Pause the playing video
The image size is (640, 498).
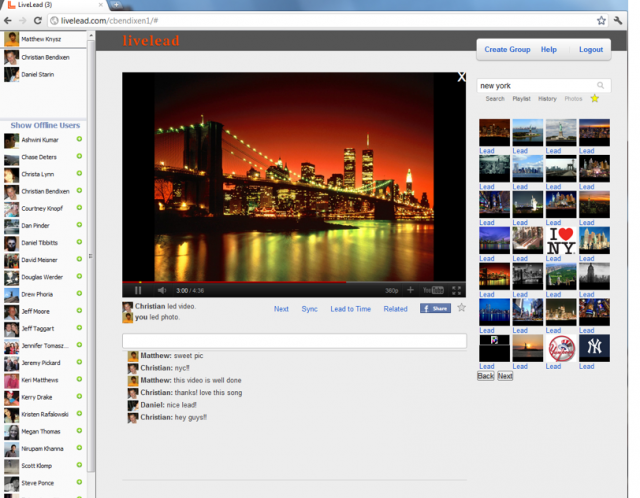[x=138, y=290]
